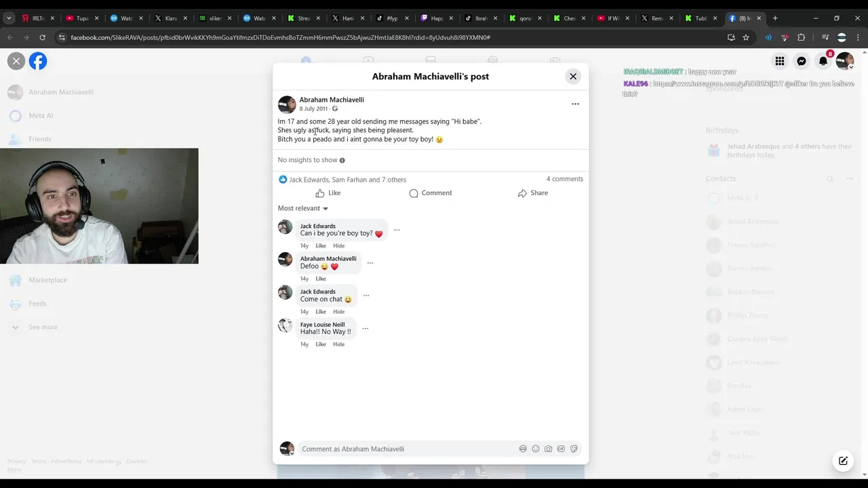Insert an avatar sticker in comment box

[x=523, y=449]
